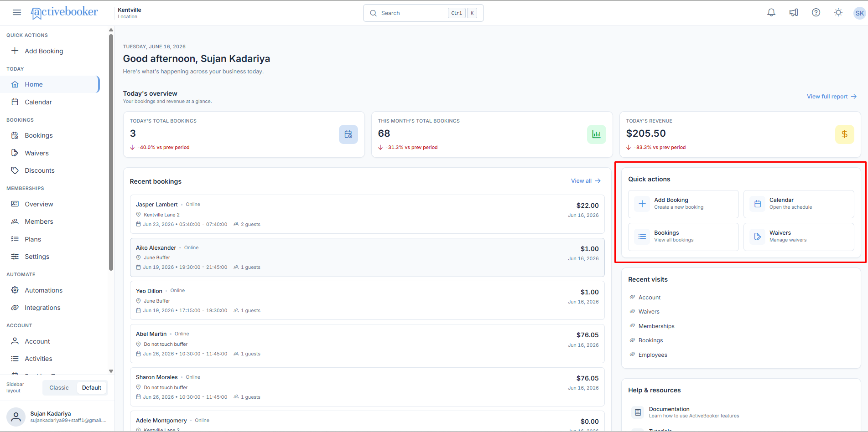The height and width of the screenshot is (432, 868).
Task: Click the Account person icon in sidebar
Action: coord(15,341)
